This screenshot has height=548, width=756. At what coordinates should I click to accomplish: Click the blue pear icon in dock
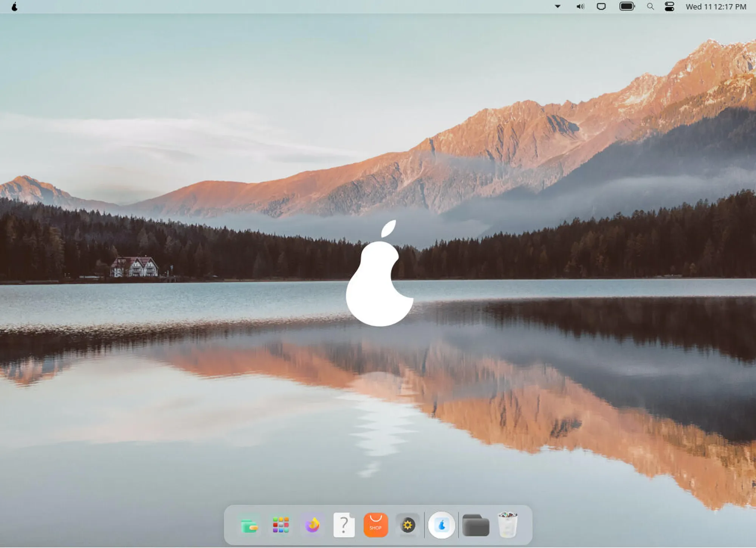coord(442,525)
